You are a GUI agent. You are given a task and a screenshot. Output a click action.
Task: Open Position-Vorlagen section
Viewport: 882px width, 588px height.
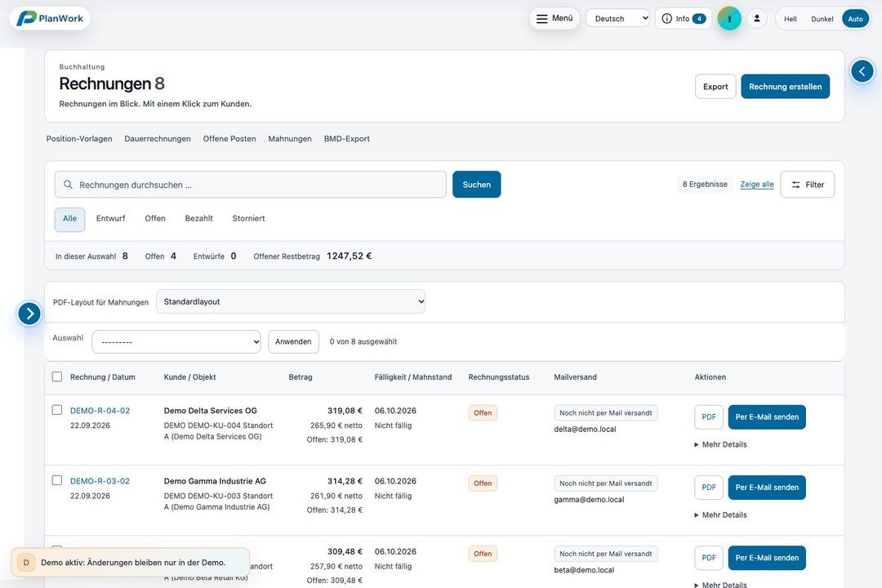(79, 139)
